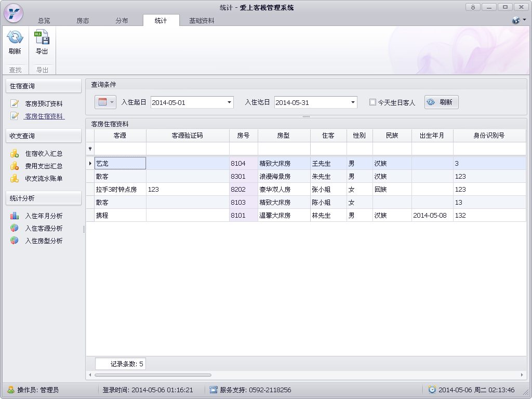532x399 pixels.
Task: Open the calendar range preset dropdown
Action: pyautogui.click(x=105, y=102)
